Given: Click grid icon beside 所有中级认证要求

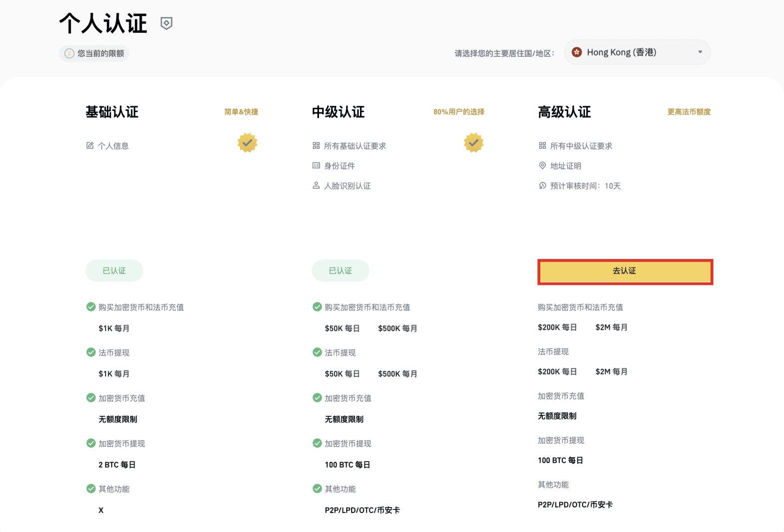Looking at the screenshot, I should pyautogui.click(x=542, y=146).
